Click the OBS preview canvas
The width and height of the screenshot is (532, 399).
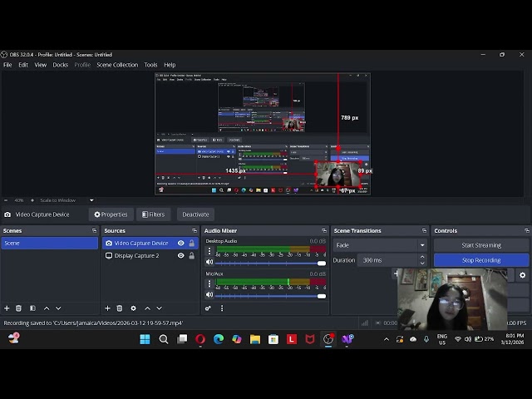click(x=263, y=134)
